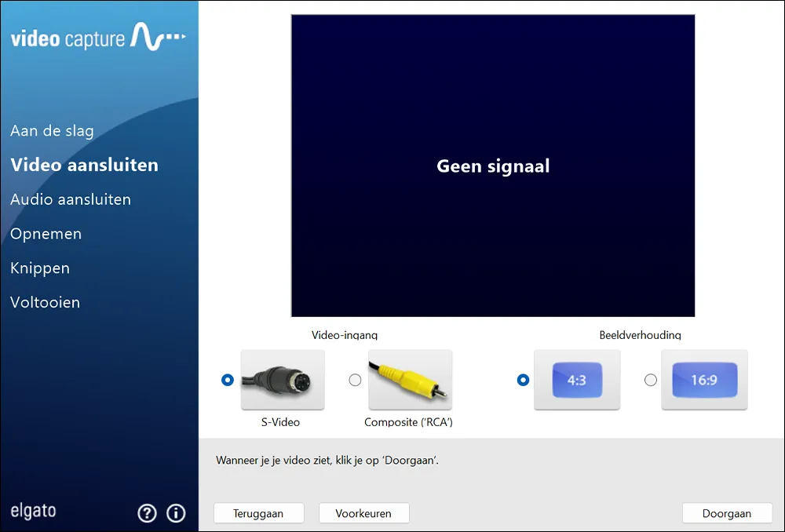Viewport: 785px width, 532px height.
Task: Open help via the question mark icon
Action: coord(148,513)
